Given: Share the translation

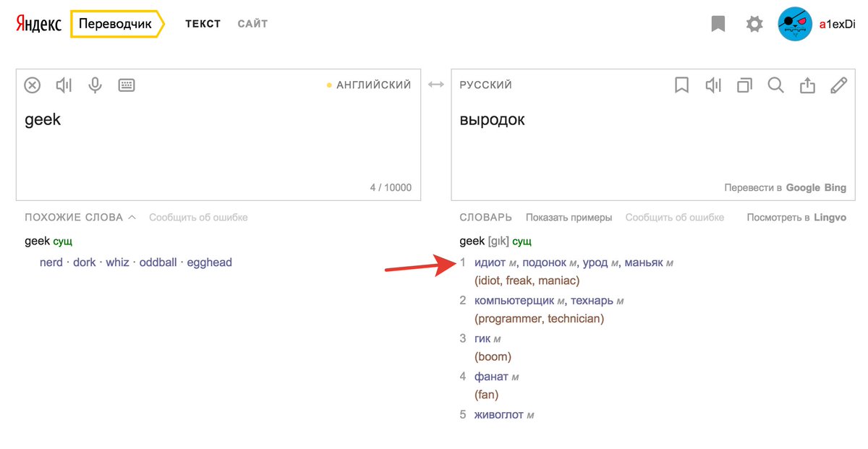Looking at the screenshot, I should (x=807, y=85).
